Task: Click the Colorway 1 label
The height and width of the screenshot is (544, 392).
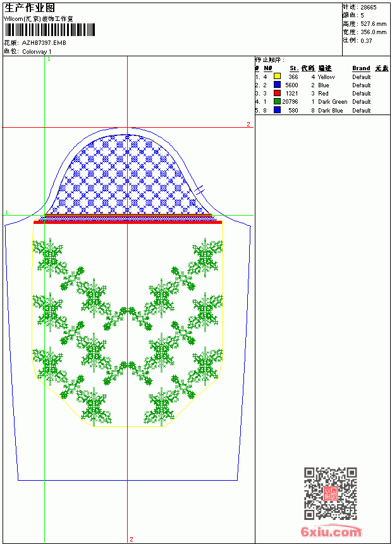Action: coord(37,52)
